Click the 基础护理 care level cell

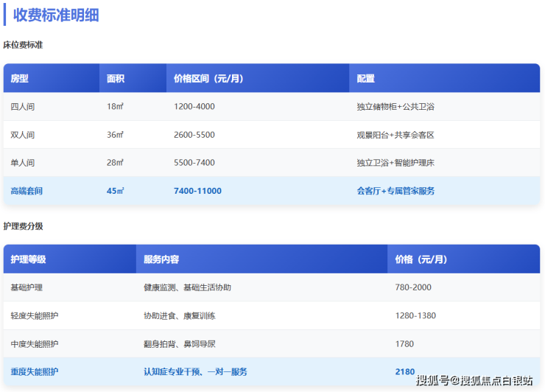point(27,287)
